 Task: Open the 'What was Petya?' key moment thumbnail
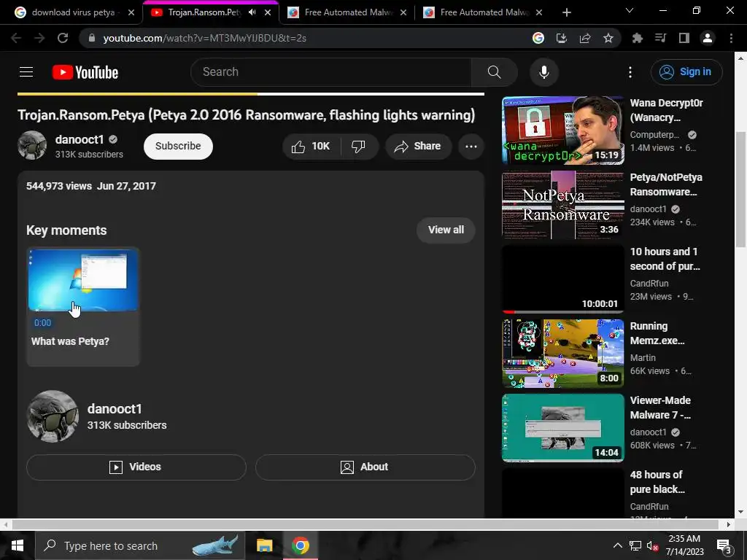tap(83, 280)
